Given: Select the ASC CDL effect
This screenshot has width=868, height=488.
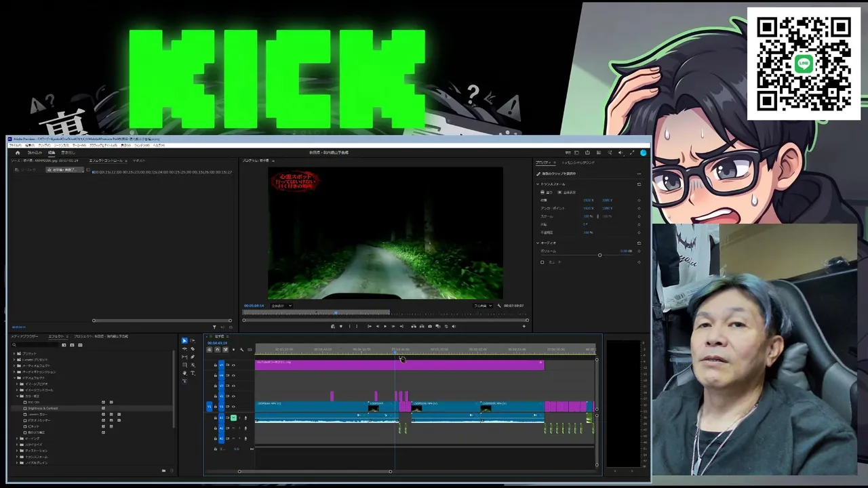Looking at the screenshot, I should [x=34, y=402].
